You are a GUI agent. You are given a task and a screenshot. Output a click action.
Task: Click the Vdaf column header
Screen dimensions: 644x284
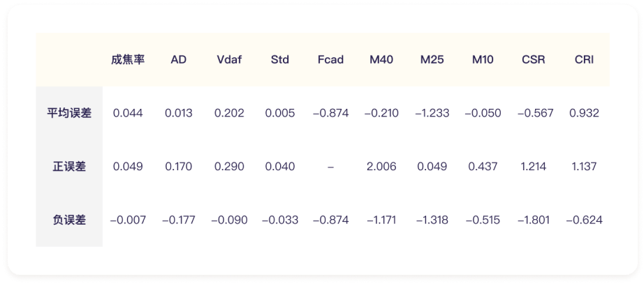tap(229, 60)
